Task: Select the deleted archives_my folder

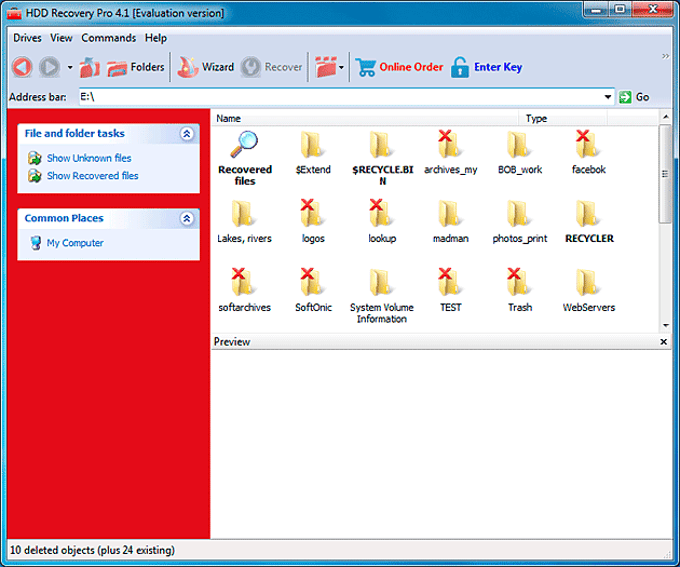Action: coord(451,152)
